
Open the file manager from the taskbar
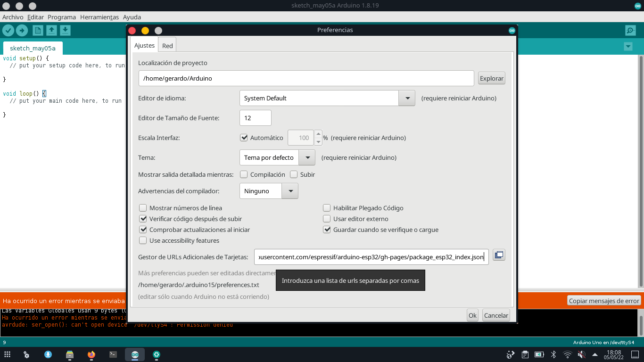pyautogui.click(x=70, y=354)
